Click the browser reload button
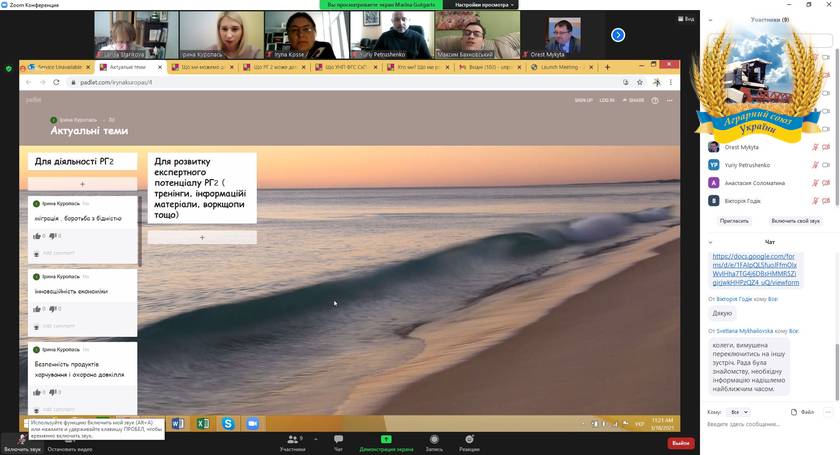Screen dimensions: 840x455 click(56, 82)
